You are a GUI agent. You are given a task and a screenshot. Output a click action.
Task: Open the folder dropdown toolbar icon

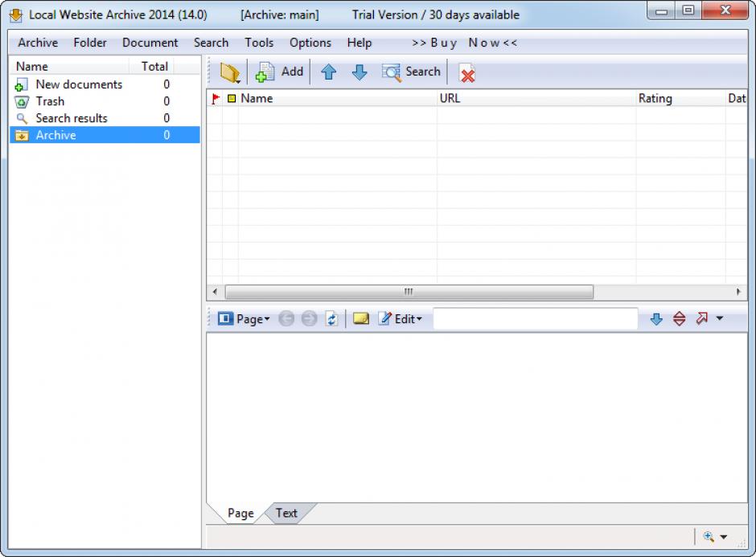coord(230,73)
